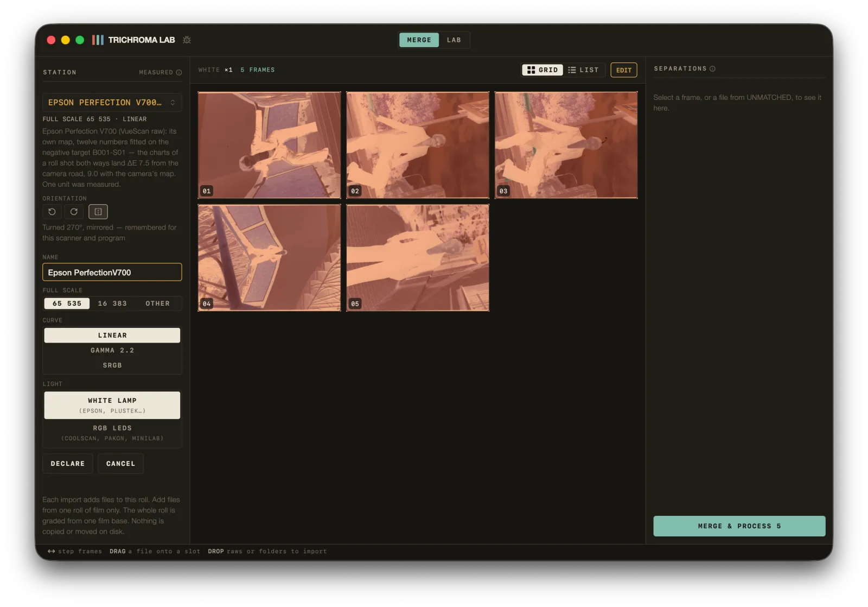Image resolution: width=868 pixels, height=607 pixels.
Task: Click the EDIT button
Action: pyautogui.click(x=624, y=70)
